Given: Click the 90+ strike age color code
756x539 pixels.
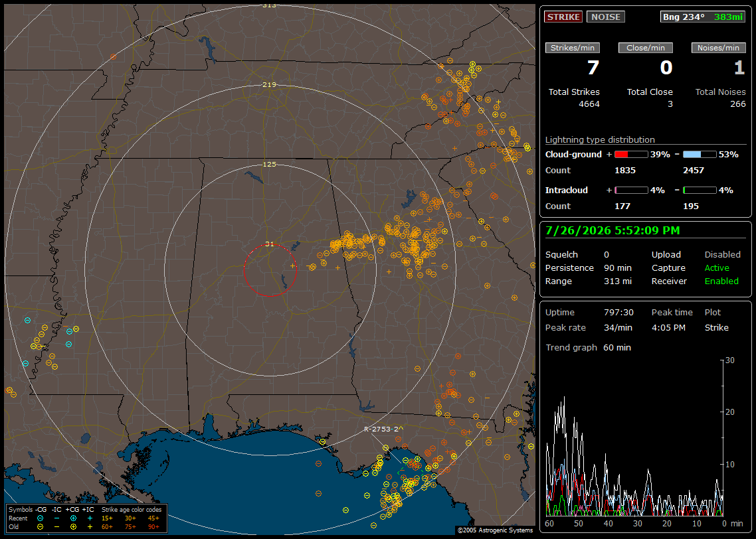Looking at the screenshot, I should pyautogui.click(x=154, y=527).
